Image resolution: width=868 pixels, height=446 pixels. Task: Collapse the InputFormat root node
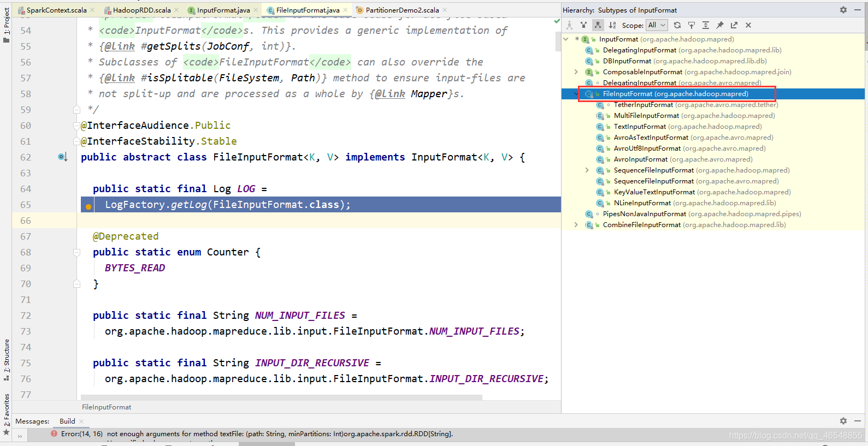566,39
